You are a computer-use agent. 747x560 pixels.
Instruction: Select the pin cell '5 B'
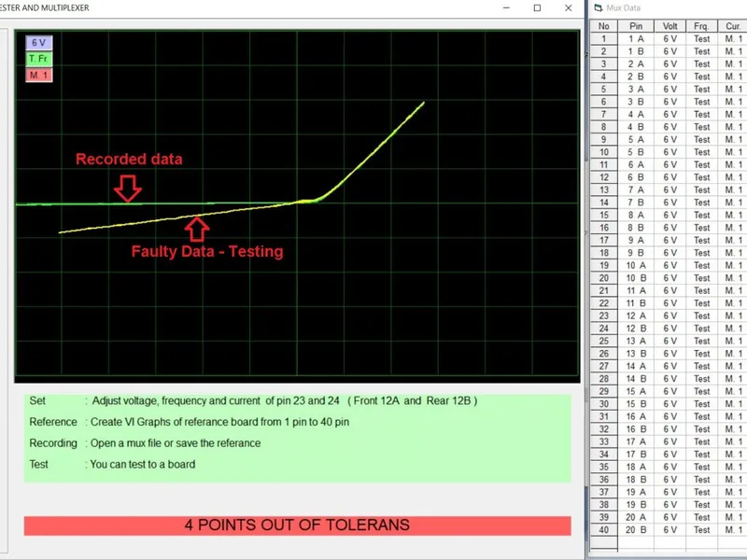point(636,152)
